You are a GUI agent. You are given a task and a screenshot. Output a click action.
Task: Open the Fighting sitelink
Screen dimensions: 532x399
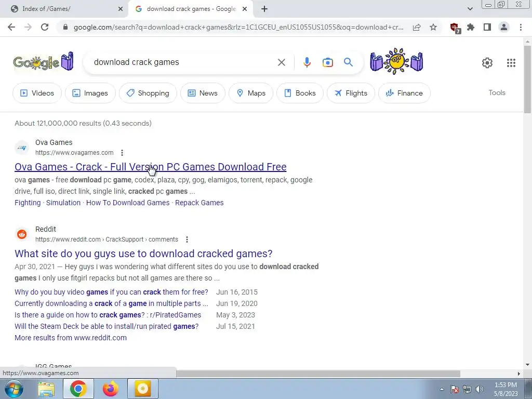[28, 203]
